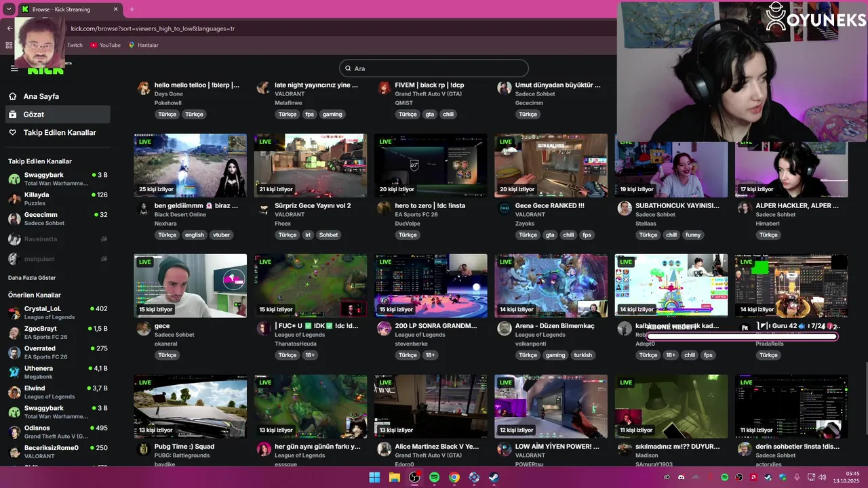This screenshot has width=868, height=488.
Task: Click the magnifier icon in search box
Action: tap(348, 68)
